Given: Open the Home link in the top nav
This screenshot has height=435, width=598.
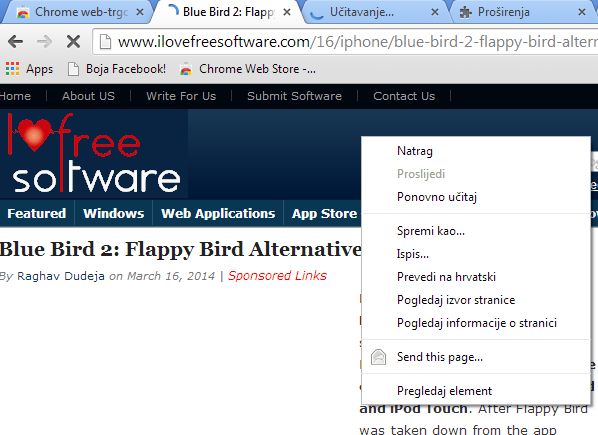Looking at the screenshot, I should tap(15, 96).
